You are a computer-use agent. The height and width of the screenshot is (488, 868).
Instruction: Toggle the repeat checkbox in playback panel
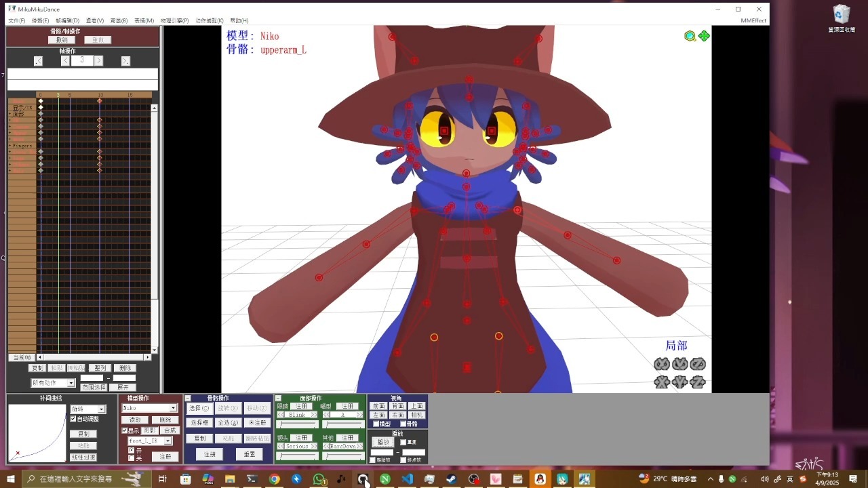coord(403,442)
